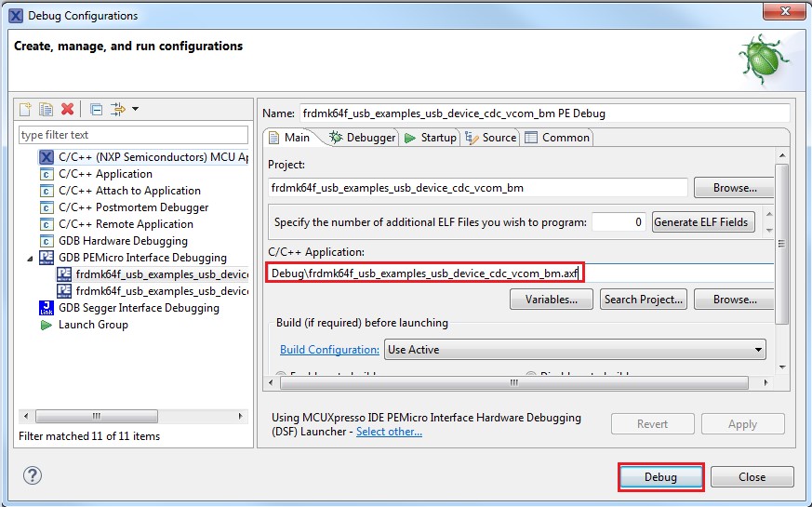Click right arrow of configuration tree scrollbar
Viewport: 812px width, 507px height.
point(240,416)
